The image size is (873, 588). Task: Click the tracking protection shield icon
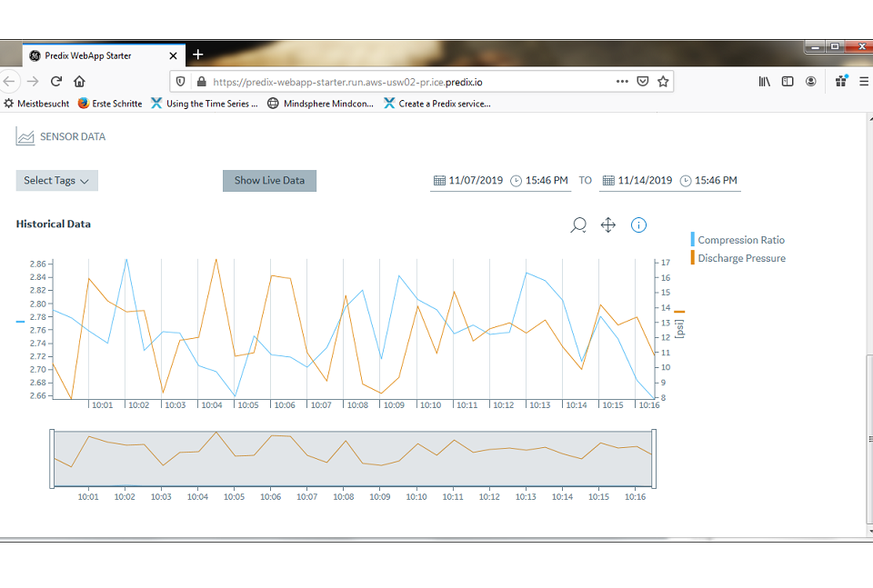[x=180, y=82]
